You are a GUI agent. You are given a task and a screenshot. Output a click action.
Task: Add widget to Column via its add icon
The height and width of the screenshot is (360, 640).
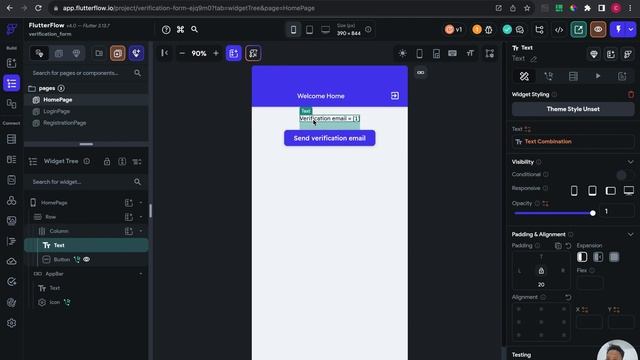(129, 231)
